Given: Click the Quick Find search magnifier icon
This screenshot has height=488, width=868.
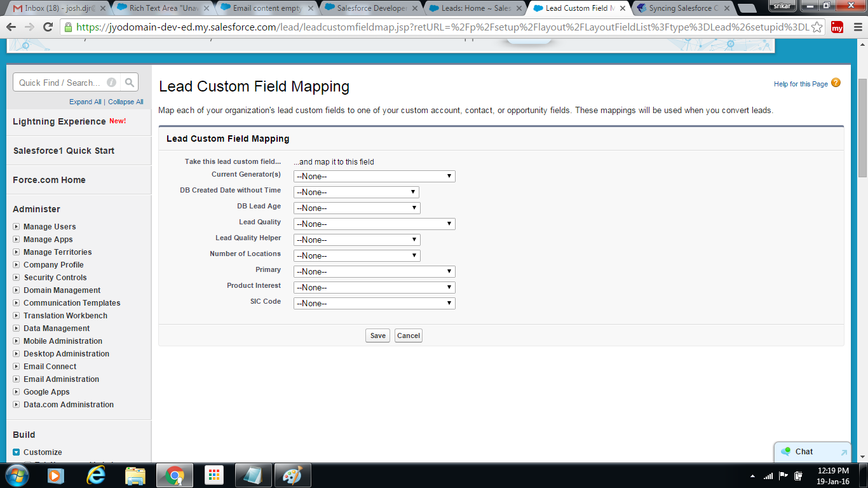Looking at the screenshot, I should pos(130,83).
